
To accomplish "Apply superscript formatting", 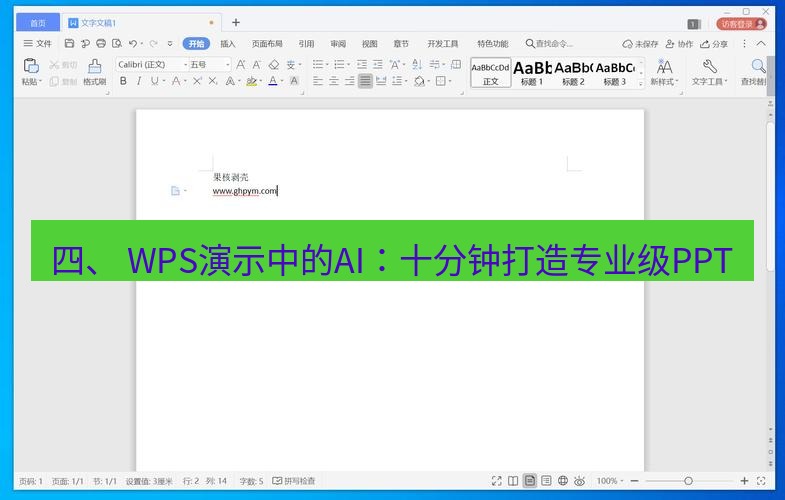I will pyautogui.click(x=197, y=81).
